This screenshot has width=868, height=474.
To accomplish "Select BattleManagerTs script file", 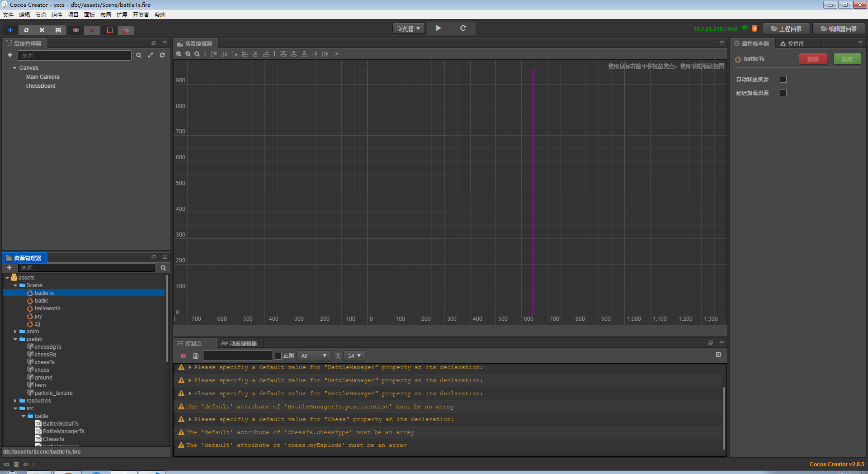I will 64,431.
